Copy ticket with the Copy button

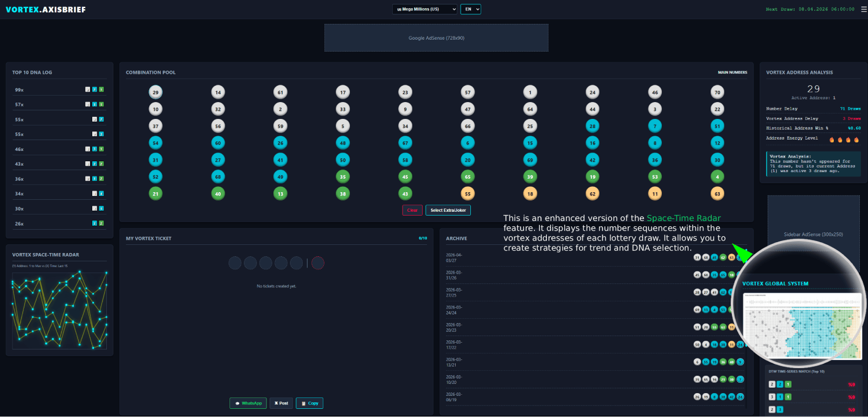[309, 403]
